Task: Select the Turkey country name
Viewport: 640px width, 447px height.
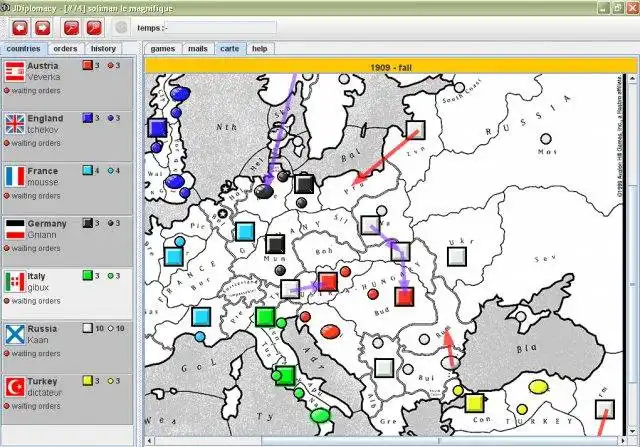Action: coord(42,381)
